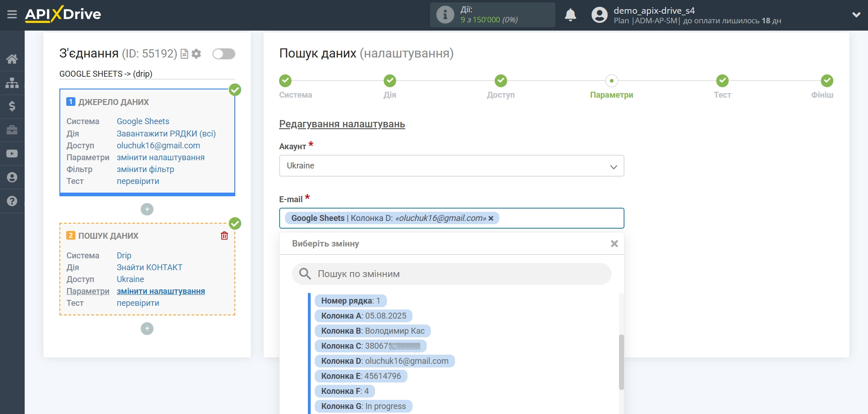Click the ДЖЕРЕЛО ДАНИХ block header

click(x=113, y=102)
